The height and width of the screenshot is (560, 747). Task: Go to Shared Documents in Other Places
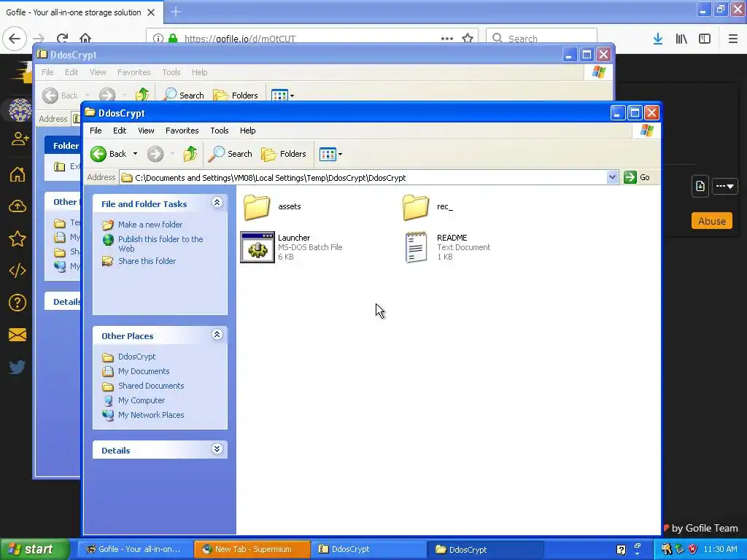(151, 386)
